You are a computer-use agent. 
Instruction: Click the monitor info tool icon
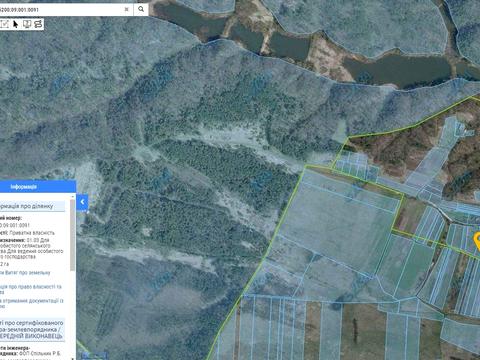[27, 24]
